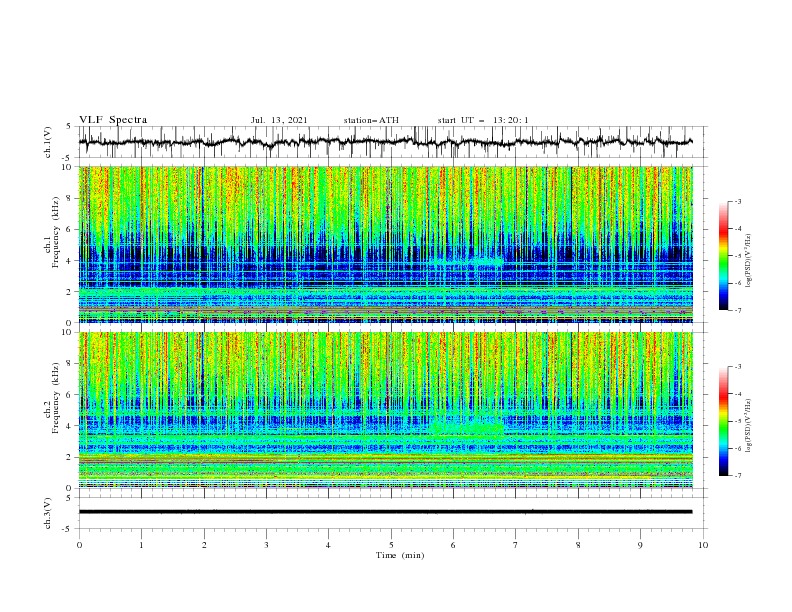This screenshot has width=792, height=612.
Task: Click the "3" tick on the time axis
Action: 266,545
